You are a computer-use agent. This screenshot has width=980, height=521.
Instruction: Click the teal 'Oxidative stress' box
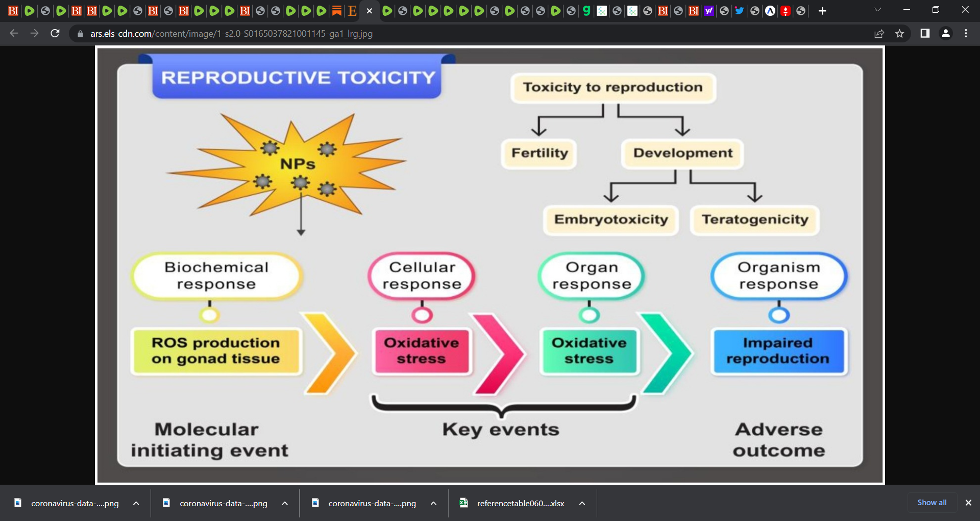(589, 351)
